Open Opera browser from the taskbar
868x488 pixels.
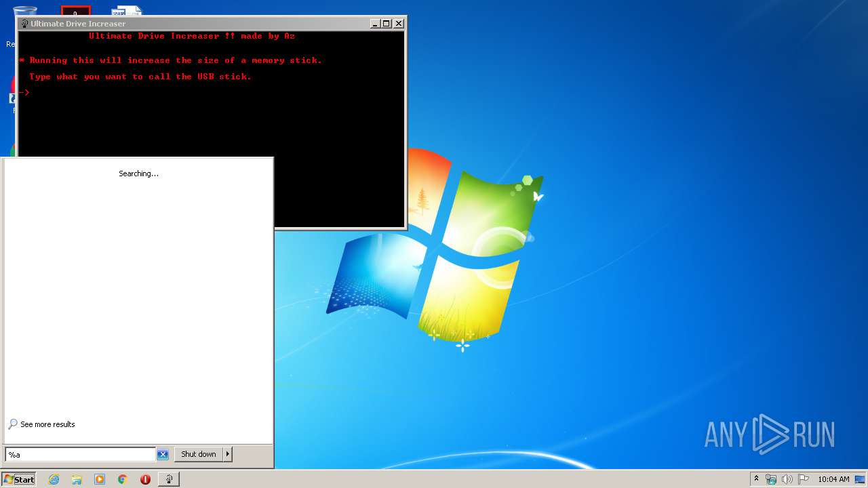pyautogui.click(x=145, y=479)
